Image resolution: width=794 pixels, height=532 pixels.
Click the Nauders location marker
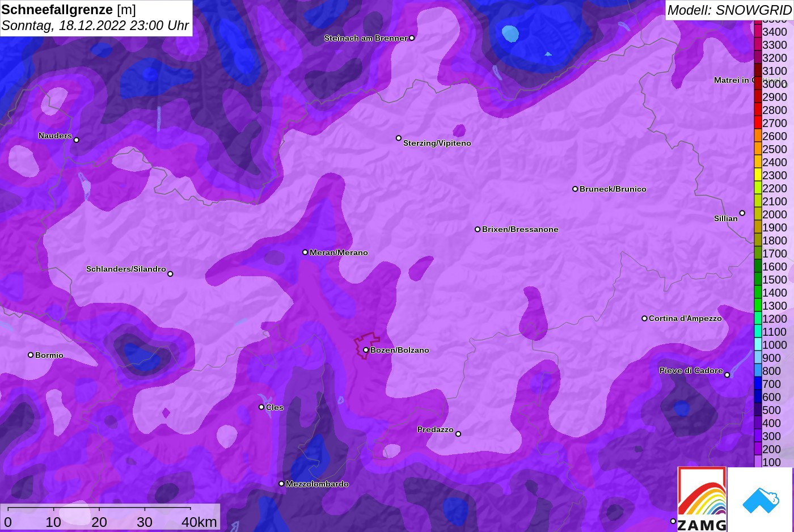pyautogui.click(x=77, y=140)
